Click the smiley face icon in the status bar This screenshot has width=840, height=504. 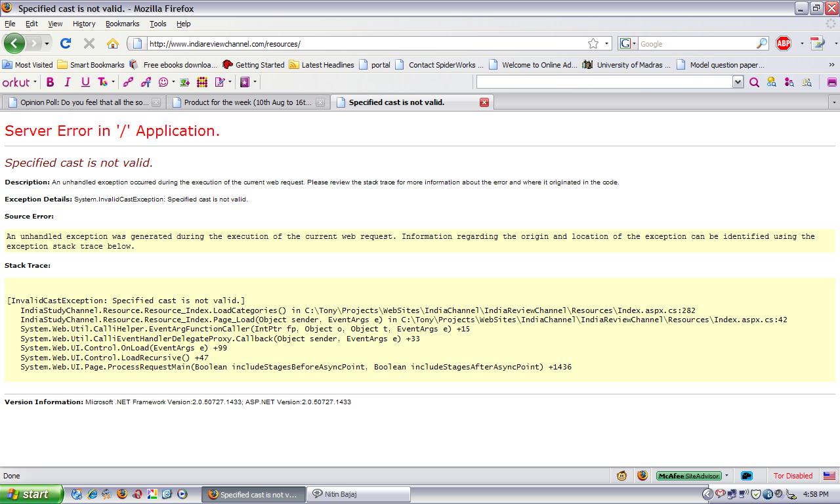621,476
